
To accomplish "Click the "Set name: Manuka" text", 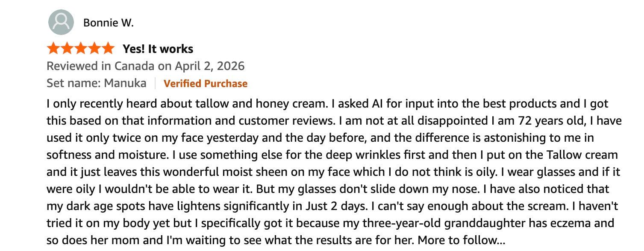I will [96, 83].
